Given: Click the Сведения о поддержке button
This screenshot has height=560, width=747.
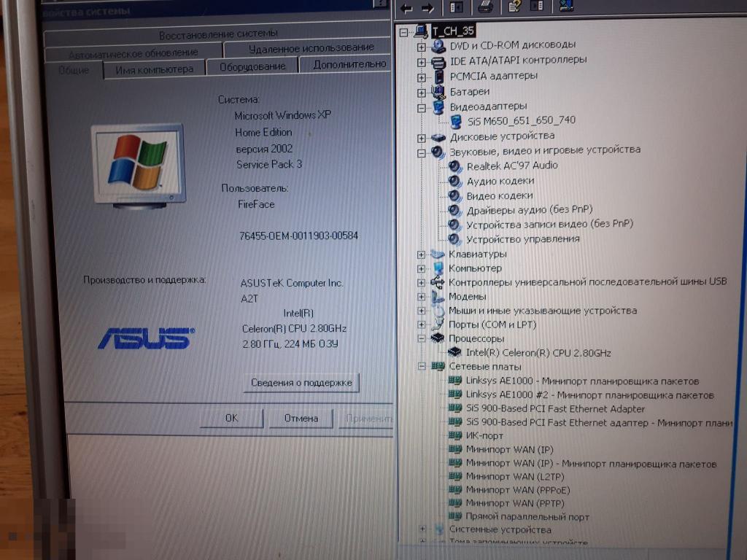Looking at the screenshot, I should (301, 383).
